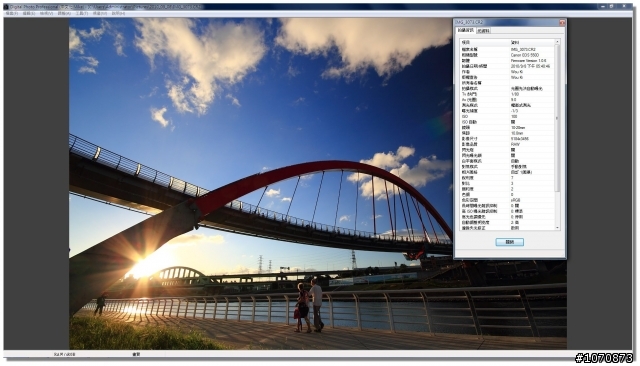Open the 說明(H) Help menu

tap(118, 13)
